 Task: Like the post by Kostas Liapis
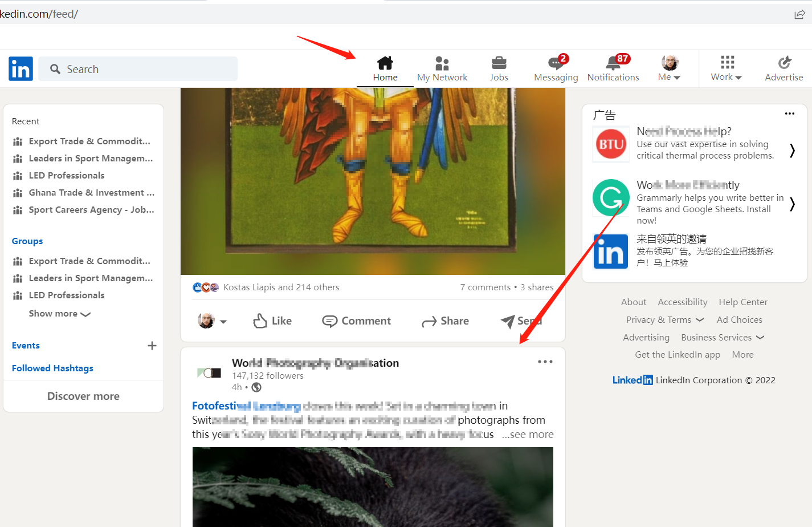272,321
